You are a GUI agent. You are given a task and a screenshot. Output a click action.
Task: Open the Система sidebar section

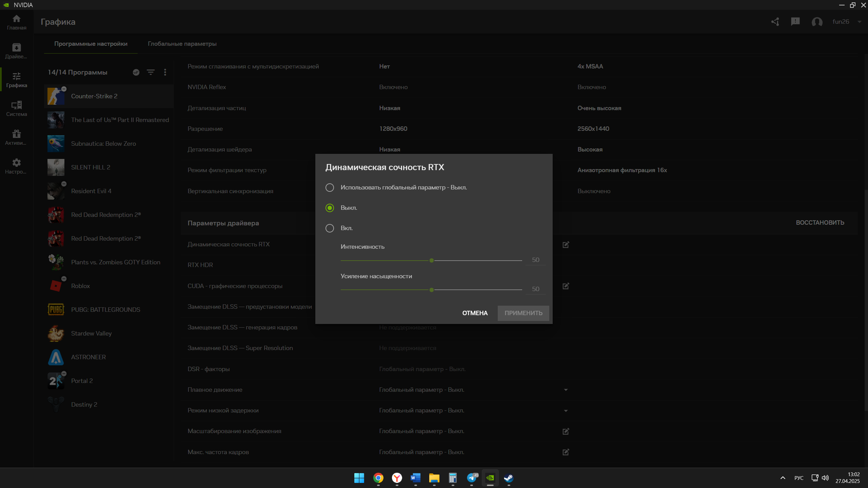pyautogui.click(x=16, y=108)
